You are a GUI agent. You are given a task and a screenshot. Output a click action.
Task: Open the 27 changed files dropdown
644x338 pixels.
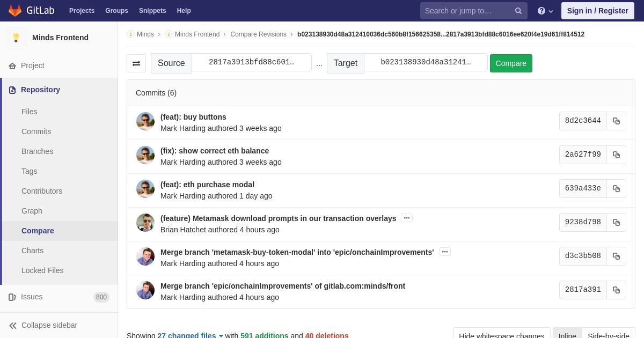coord(191,335)
